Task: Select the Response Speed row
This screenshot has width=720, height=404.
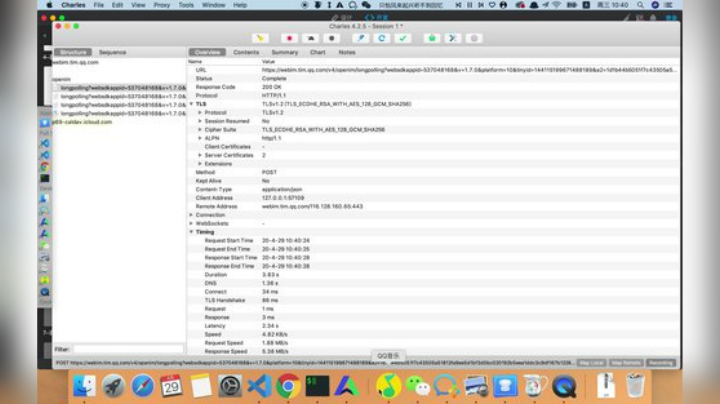Action: pyautogui.click(x=433, y=352)
